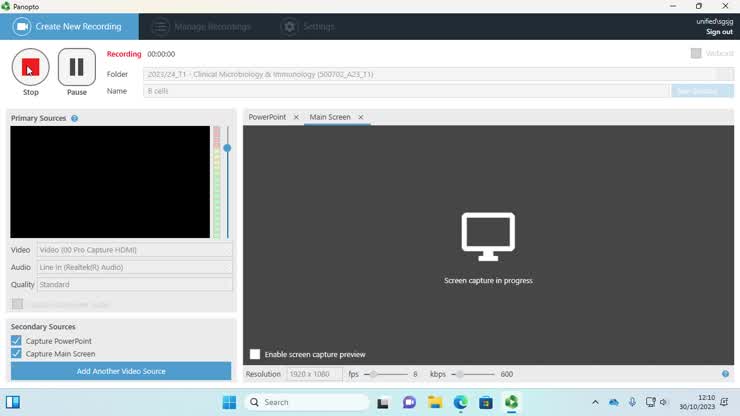Click the Manage Recordings list icon
The height and width of the screenshot is (416, 740).
(x=160, y=26)
